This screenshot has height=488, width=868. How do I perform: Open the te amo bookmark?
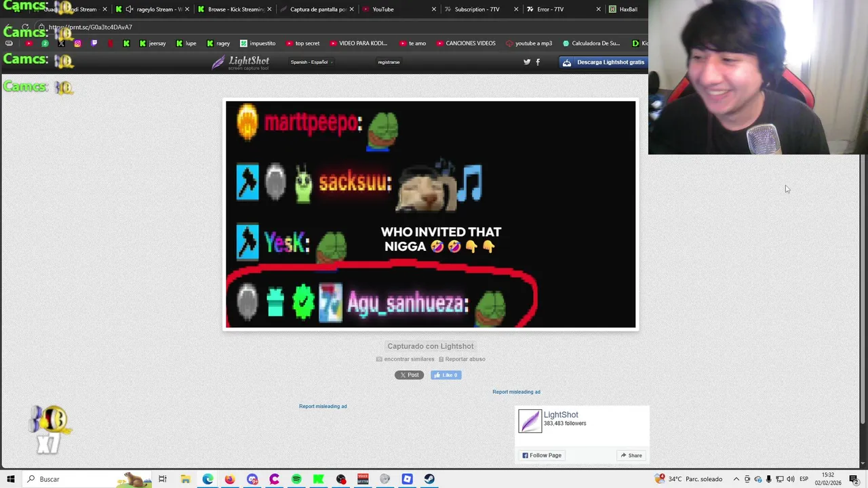coord(413,43)
